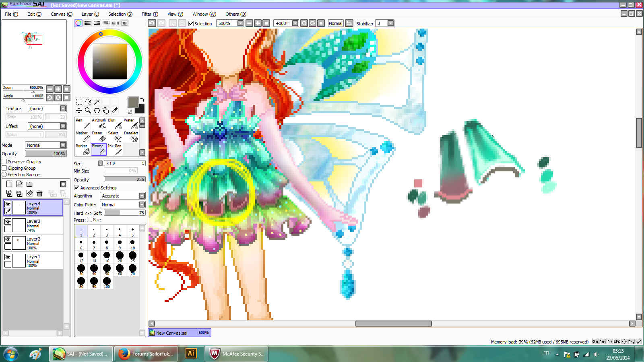
Task: Uncheck Advanced Settings checkbox
Action: click(x=76, y=188)
